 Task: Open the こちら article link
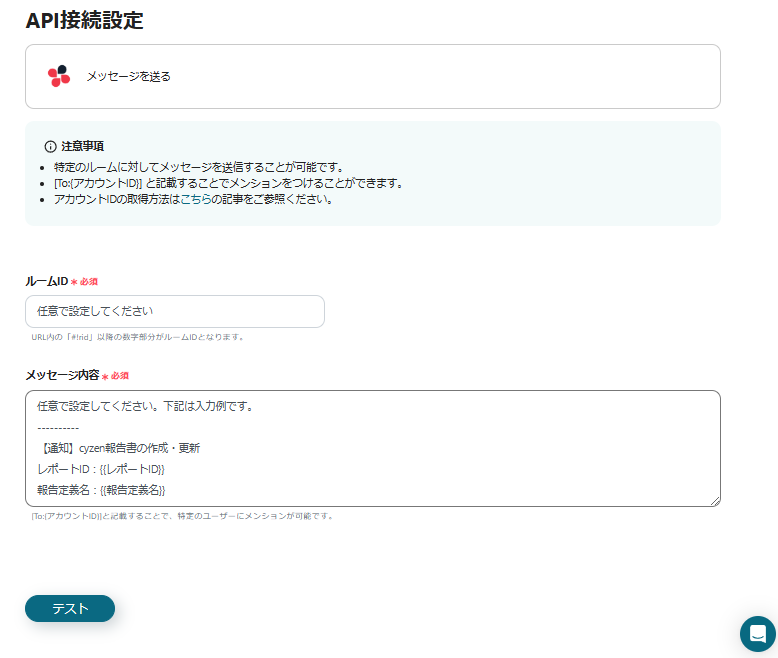196,199
